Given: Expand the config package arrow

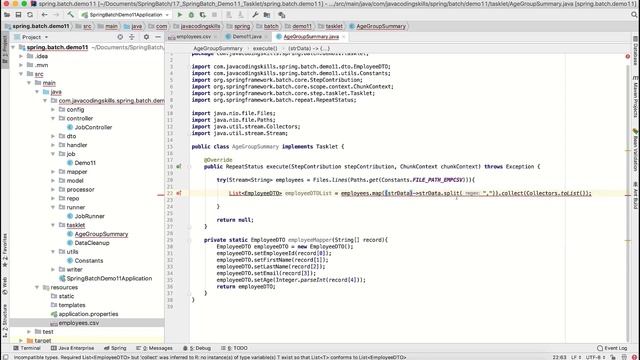Looking at the screenshot, I should pyautogui.click(x=53, y=109).
